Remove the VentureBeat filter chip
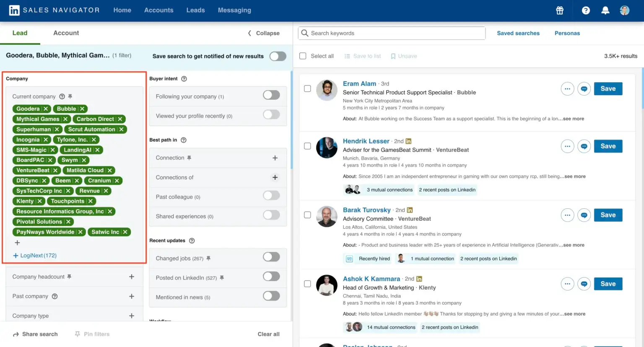644x347 pixels. (55, 171)
